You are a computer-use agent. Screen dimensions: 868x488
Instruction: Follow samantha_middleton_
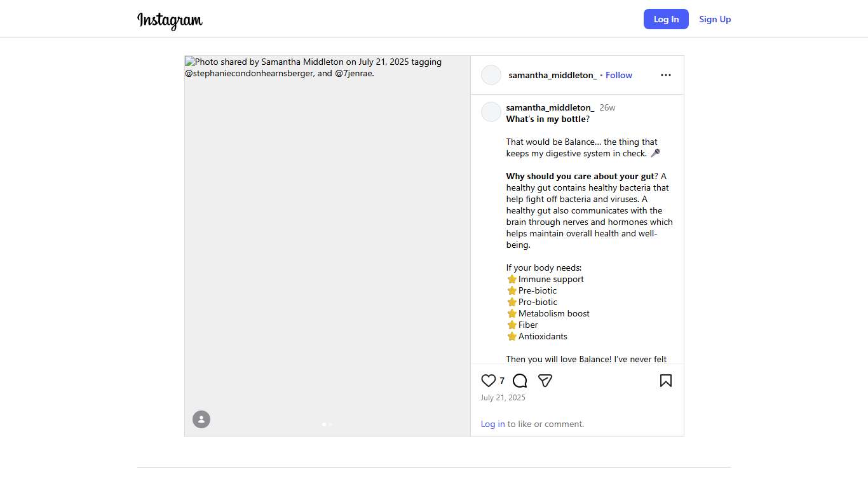[618, 75]
